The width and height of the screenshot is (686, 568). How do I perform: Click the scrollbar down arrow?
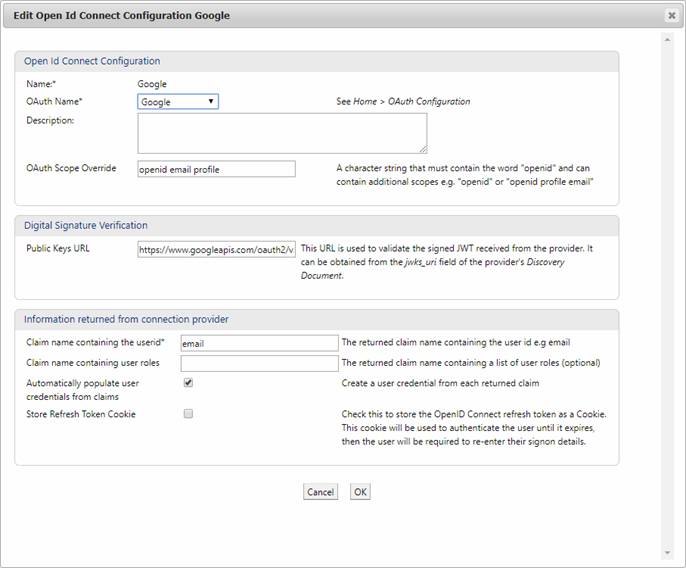tap(668, 552)
